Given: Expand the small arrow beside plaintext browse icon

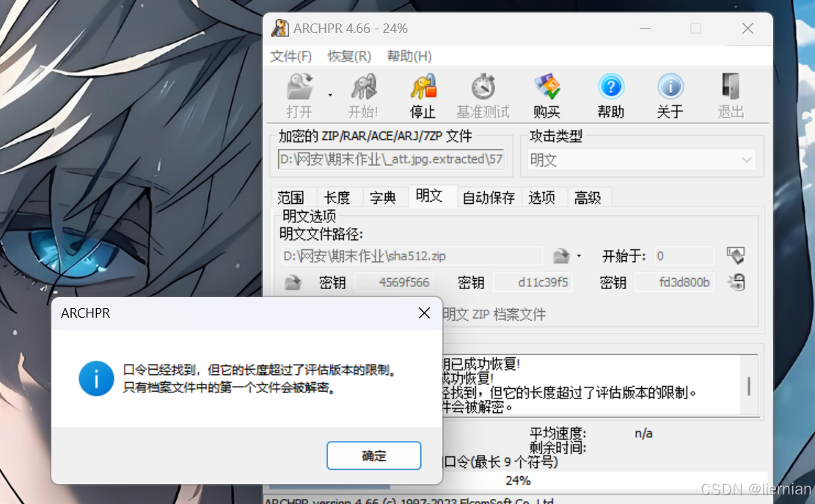Looking at the screenshot, I should (579, 256).
